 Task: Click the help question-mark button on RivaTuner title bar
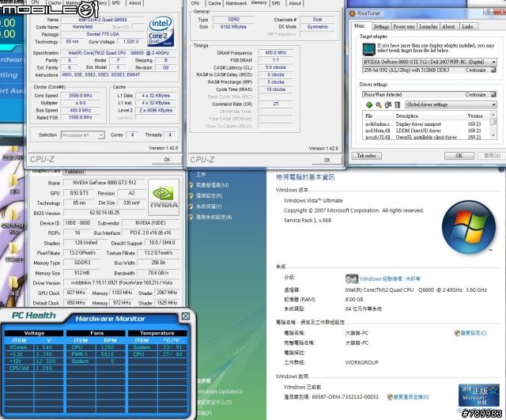489,11
